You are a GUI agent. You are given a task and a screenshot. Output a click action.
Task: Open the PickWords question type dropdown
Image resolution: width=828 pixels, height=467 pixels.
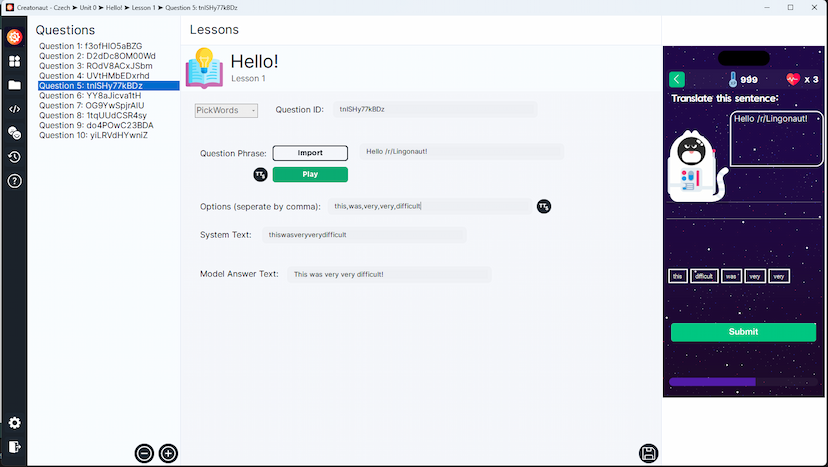tap(226, 110)
